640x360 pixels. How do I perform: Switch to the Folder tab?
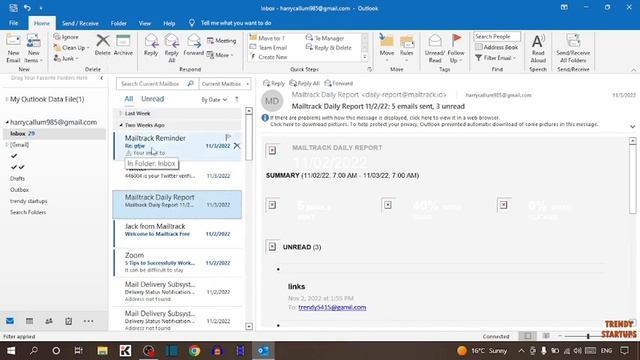(118, 23)
